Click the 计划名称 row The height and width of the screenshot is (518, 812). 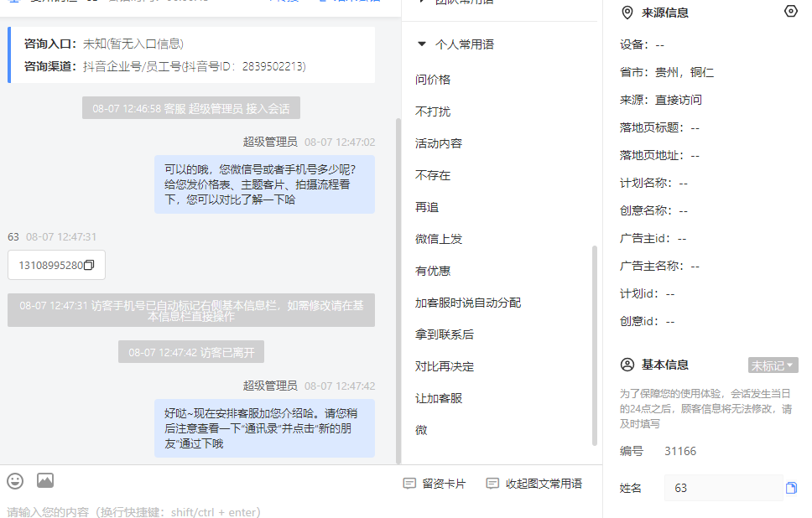(x=654, y=184)
